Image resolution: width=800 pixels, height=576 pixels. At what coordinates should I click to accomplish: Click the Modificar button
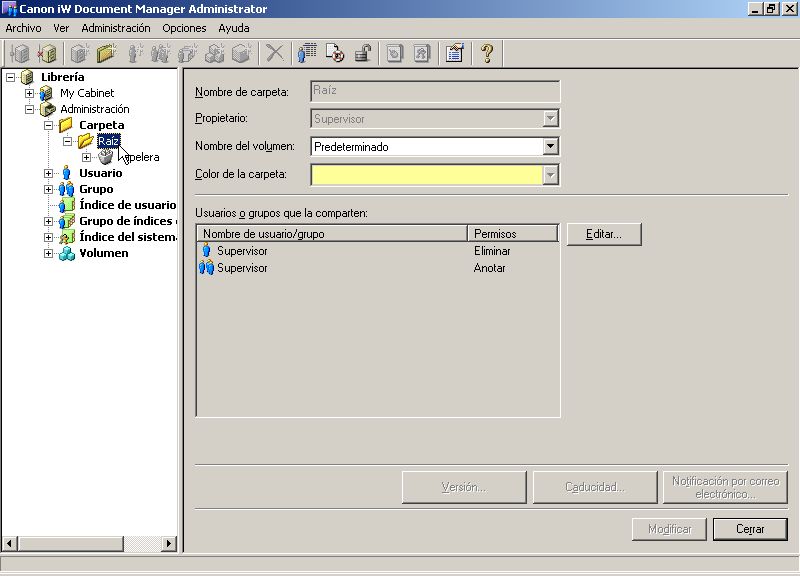point(669,529)
